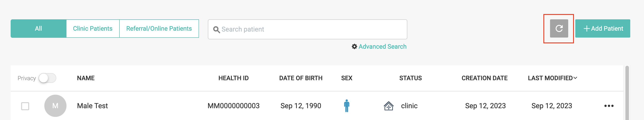Sort by Last Modified chevron arrow
Screen dimensions: 644x120
pos(575,78)
